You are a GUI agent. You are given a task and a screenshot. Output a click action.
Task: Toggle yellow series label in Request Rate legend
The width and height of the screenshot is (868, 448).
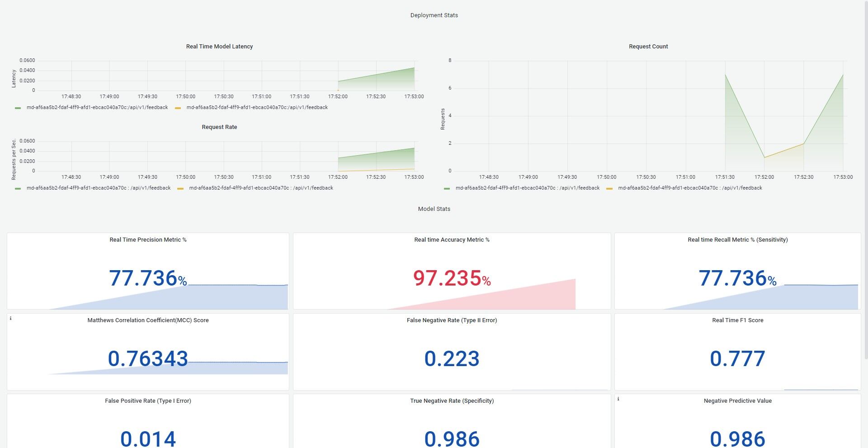pyautogui.click(x=261, y=188)
